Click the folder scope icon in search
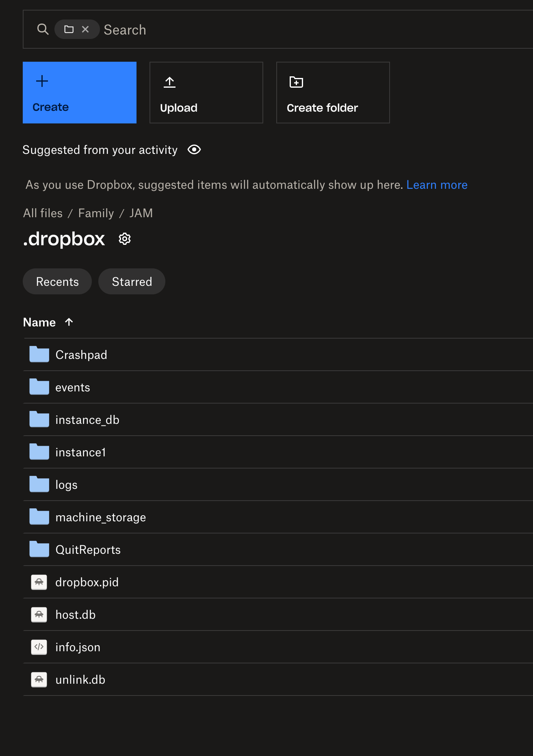This screenshot has height=756, width=533. [69, 29]
